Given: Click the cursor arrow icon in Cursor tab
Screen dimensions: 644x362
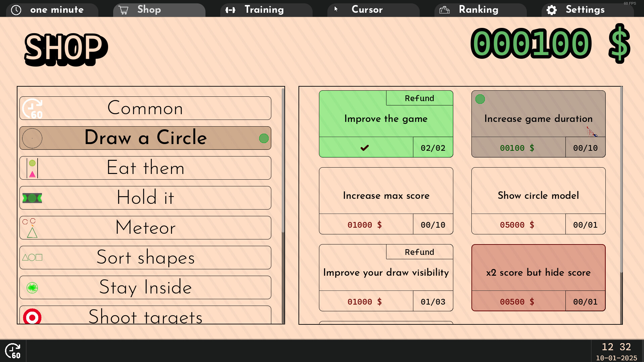Looking at the screenshot, I should coord(336,10).
